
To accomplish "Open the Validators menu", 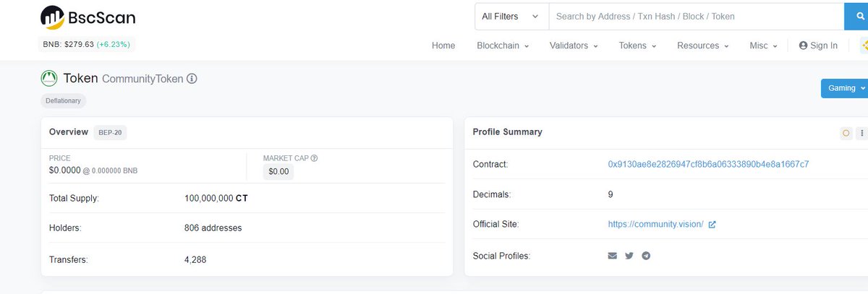I will click(x=574, y=46).
